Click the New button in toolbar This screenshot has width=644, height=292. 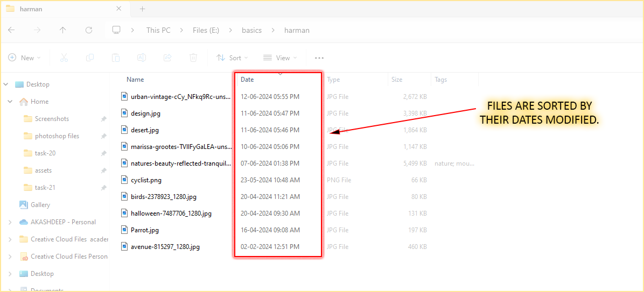23,58
